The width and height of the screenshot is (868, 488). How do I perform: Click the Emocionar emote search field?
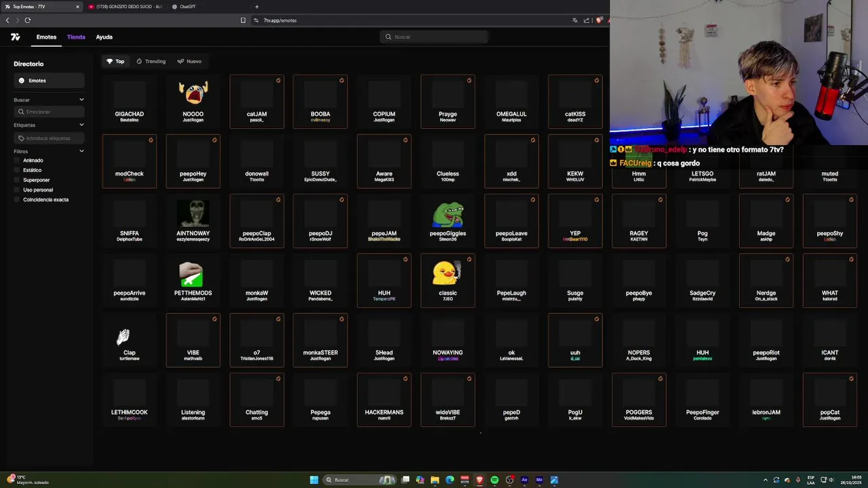[49, 112]
